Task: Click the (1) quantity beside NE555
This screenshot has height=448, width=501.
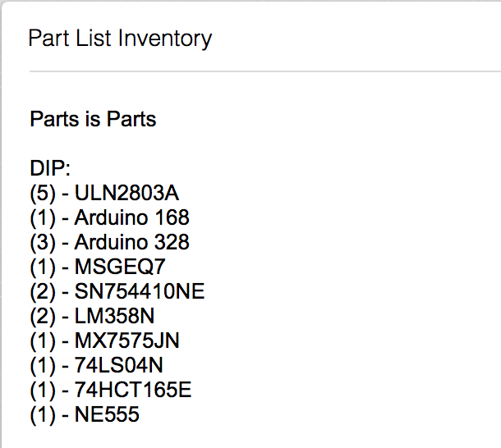Action: 43,415
